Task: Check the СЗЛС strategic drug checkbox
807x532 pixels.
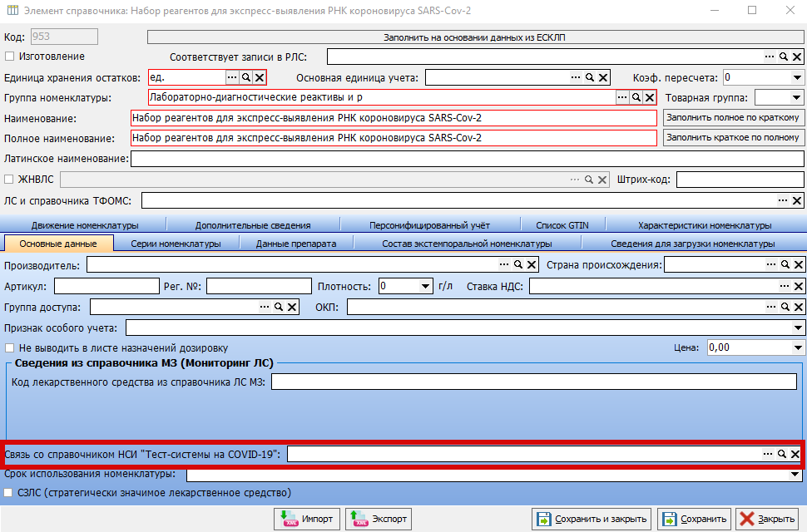Action: pos(10,493)
